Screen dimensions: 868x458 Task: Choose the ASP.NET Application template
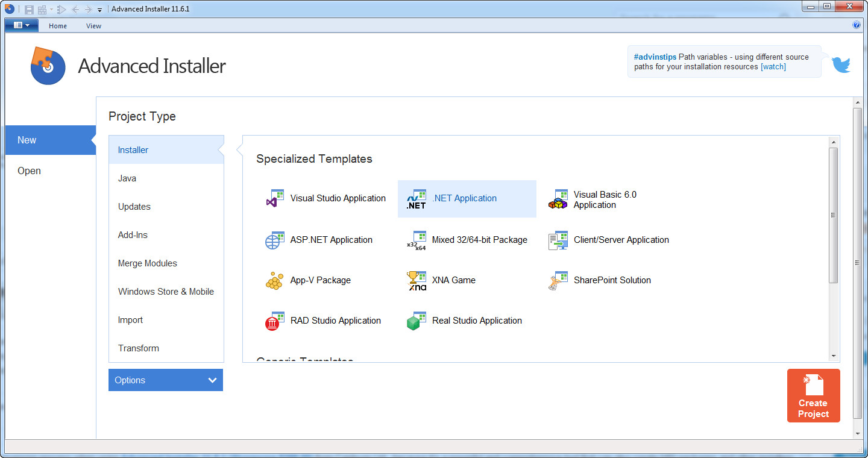pos(331,240)
